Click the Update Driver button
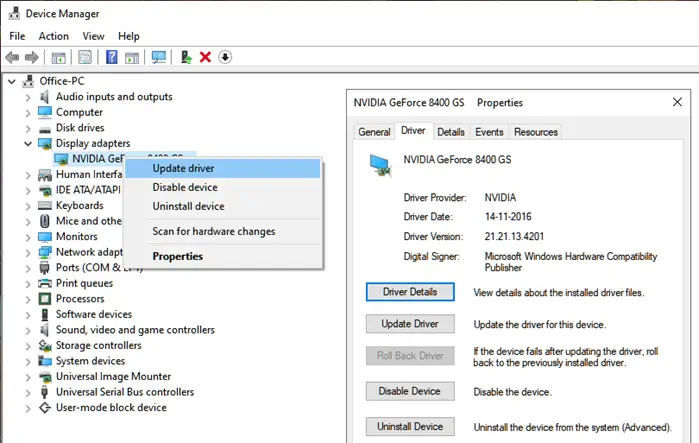 point(410,324)
